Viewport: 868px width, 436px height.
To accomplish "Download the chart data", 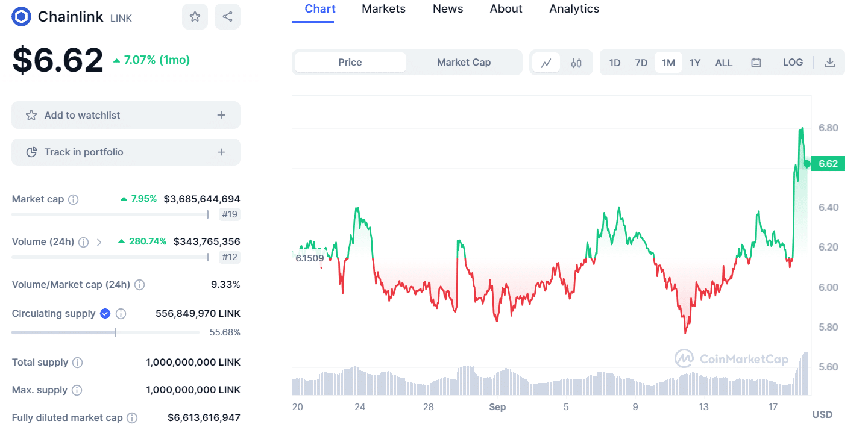I will point(830,63).
